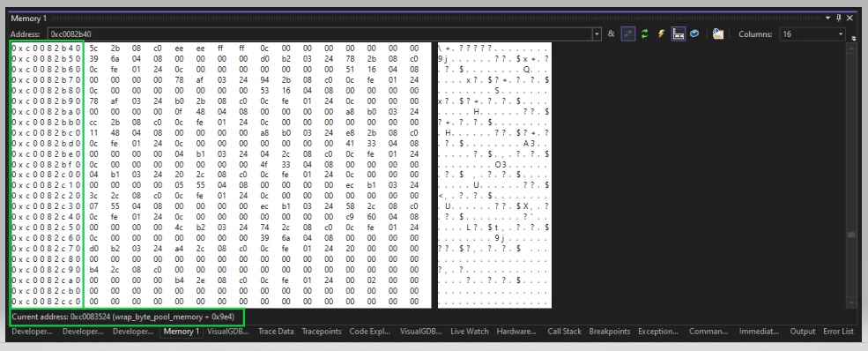Click the address row 0xc0082b40
This screenshot has width=868, height=351.
(47, 49)
